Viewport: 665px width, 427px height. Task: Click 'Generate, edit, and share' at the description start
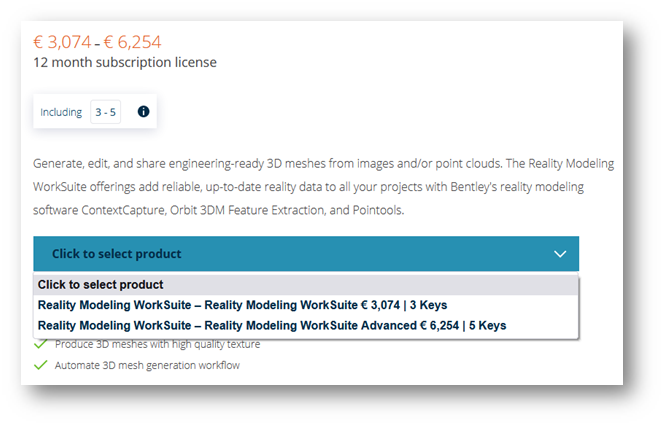pos(97,163)
